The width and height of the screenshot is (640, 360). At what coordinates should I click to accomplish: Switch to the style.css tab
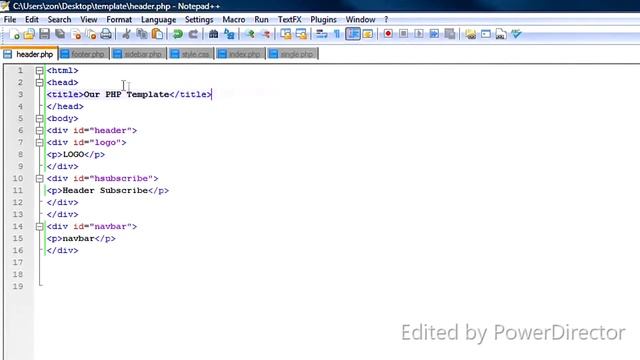(x=191, y=54)
